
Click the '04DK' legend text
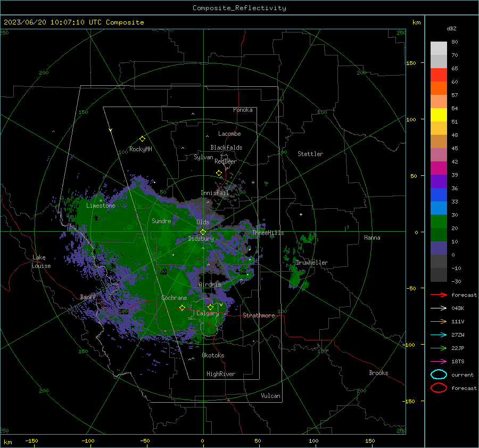[458, 308]
